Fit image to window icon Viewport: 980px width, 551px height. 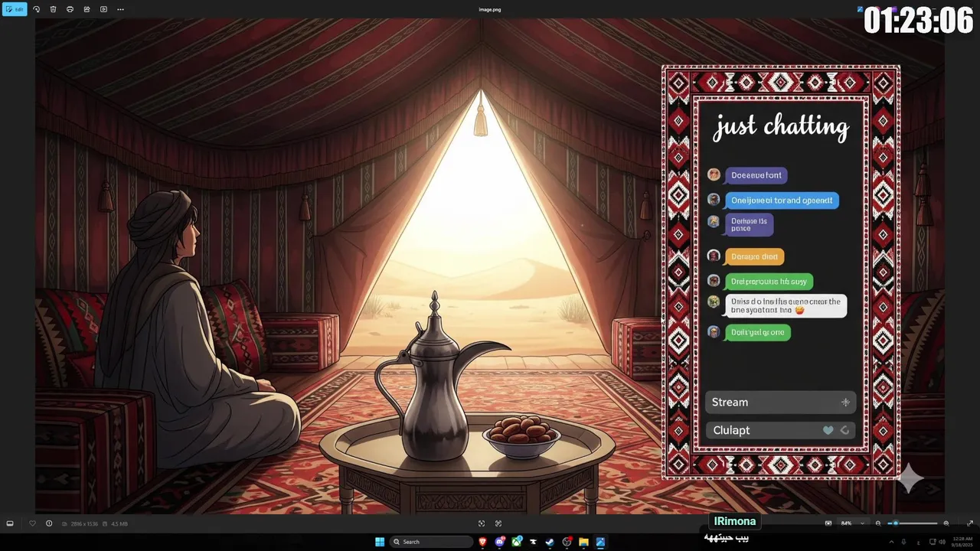pyautogui.click(x=828, y=523)
